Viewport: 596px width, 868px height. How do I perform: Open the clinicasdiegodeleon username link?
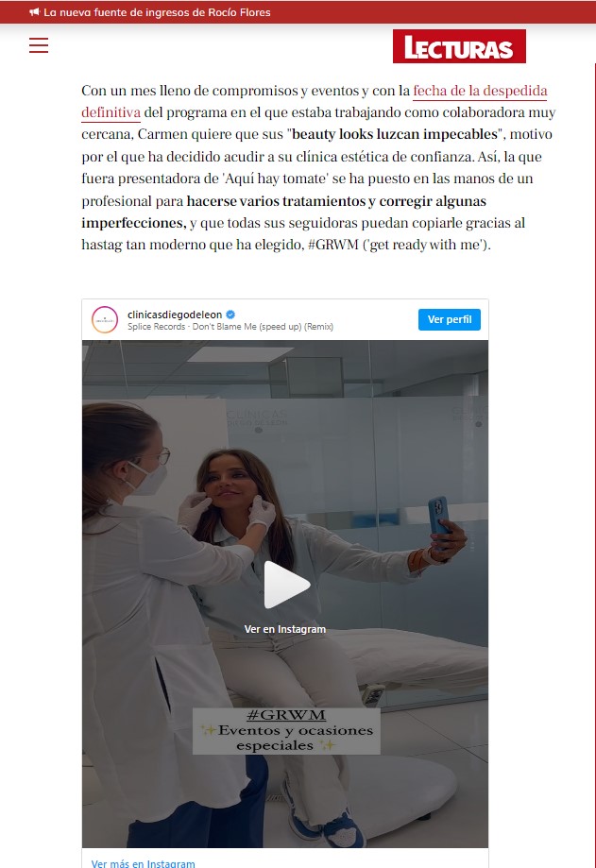[175, 315]
